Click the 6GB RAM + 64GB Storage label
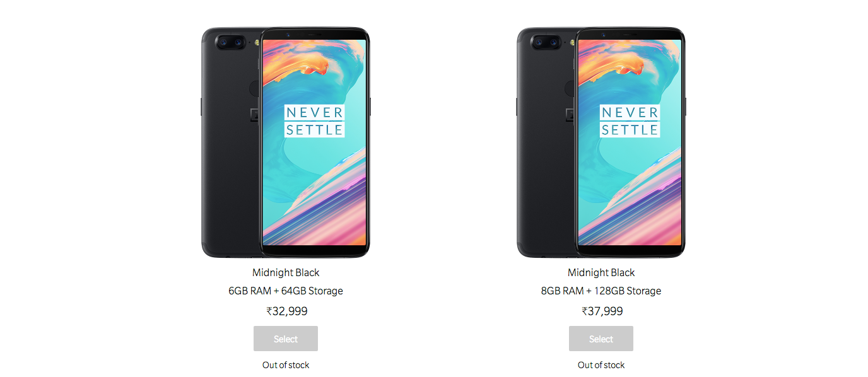Screen dimensions: 868x377 (286, 291)
